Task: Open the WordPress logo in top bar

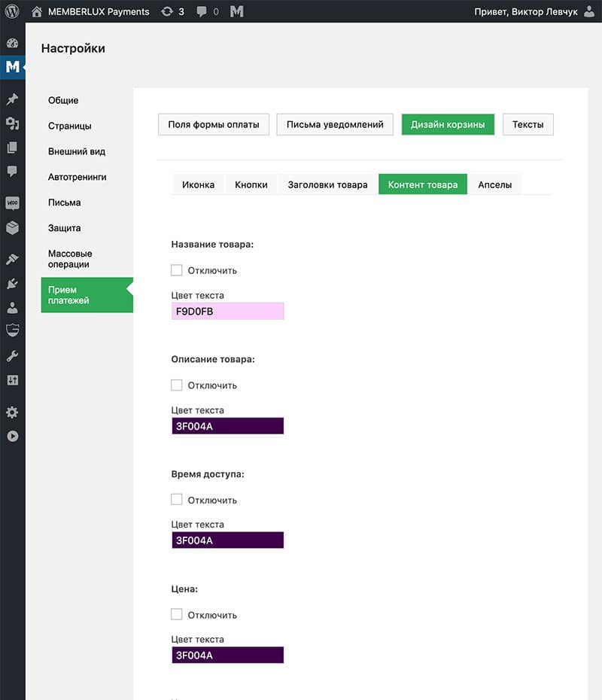Action: pyautogui.click(x=12, y=11)
